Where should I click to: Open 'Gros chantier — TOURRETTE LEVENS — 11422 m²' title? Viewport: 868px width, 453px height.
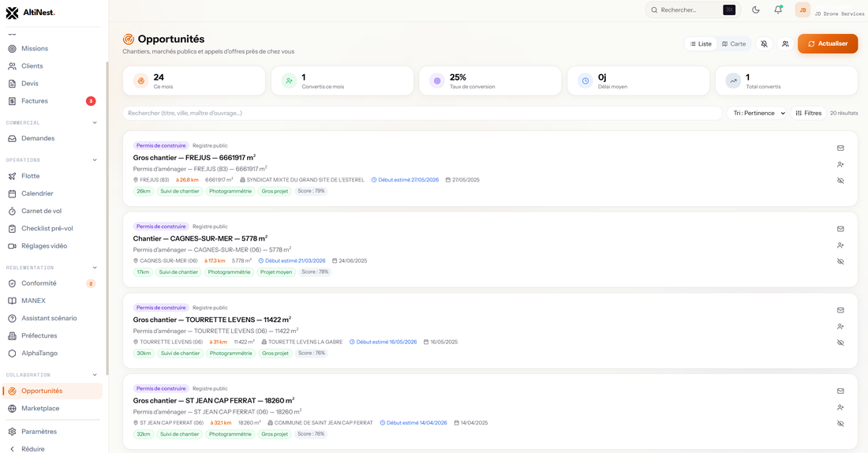click(212, 320)
